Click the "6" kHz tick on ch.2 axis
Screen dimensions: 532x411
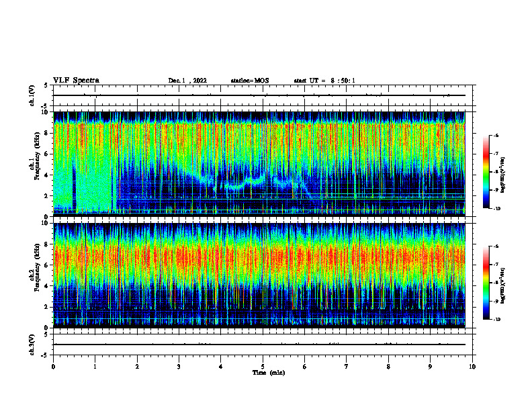point(46,265)
